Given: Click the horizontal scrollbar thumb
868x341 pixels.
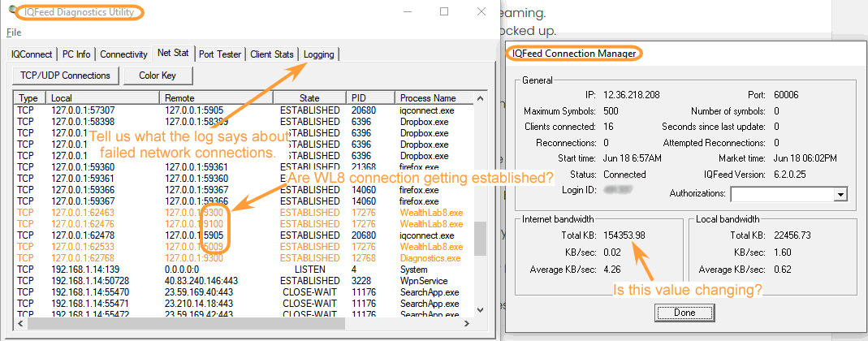Looking at the screenshot, I should (186, 323).
